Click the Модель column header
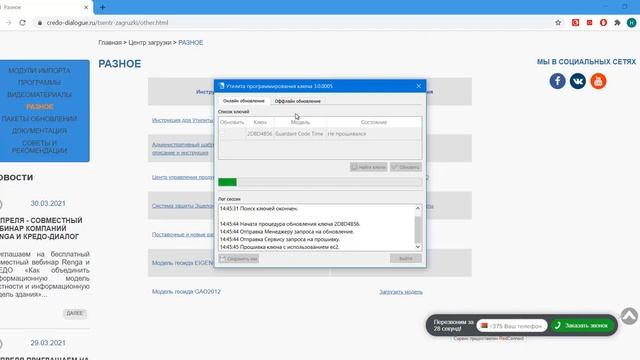This screenshot has height=360, width=640. click(300, 122)
